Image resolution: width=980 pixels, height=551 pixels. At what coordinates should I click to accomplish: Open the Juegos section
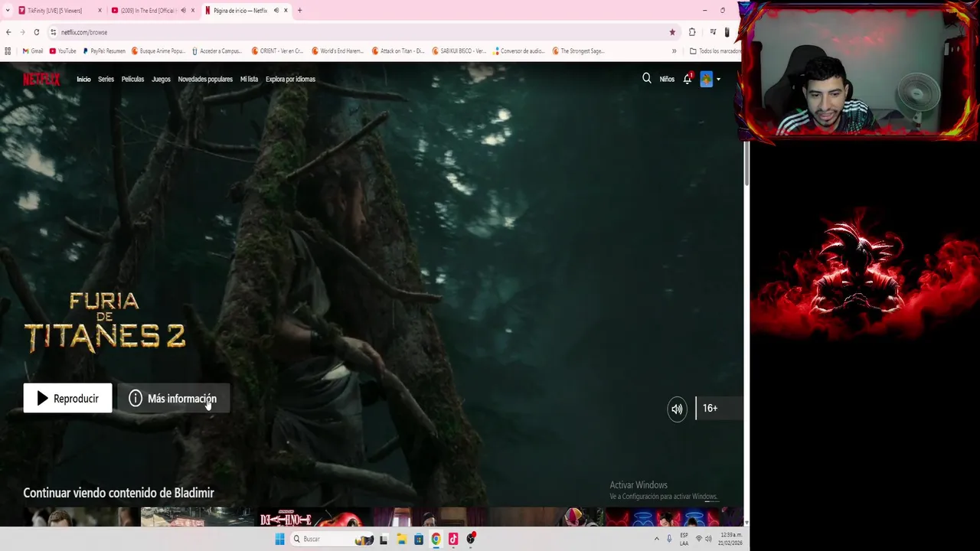click(161, 80)
